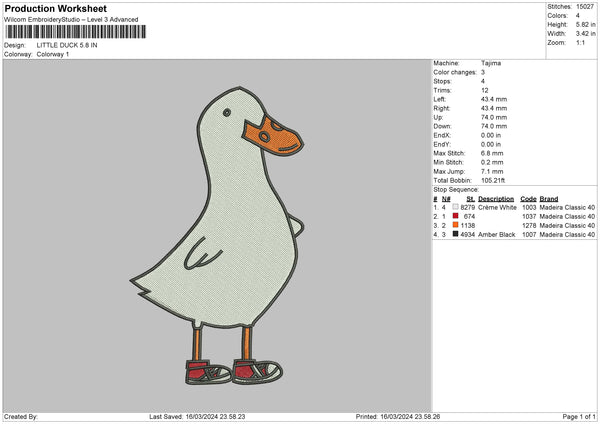Click the EndY value 0.00 in

click(491, 144)
